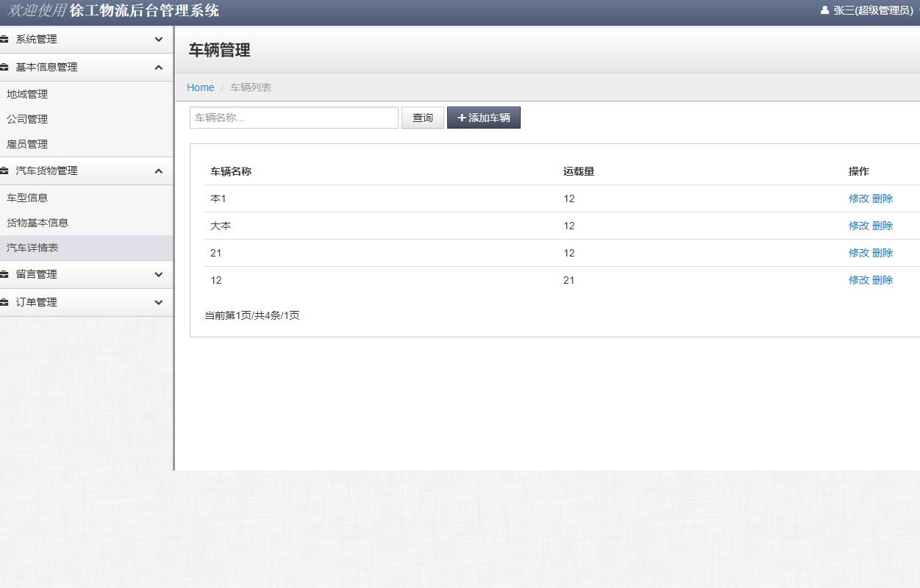Click the 订单管理 sidebar icon
Viewport: 920px width, 588px height.
pos(7,302)
